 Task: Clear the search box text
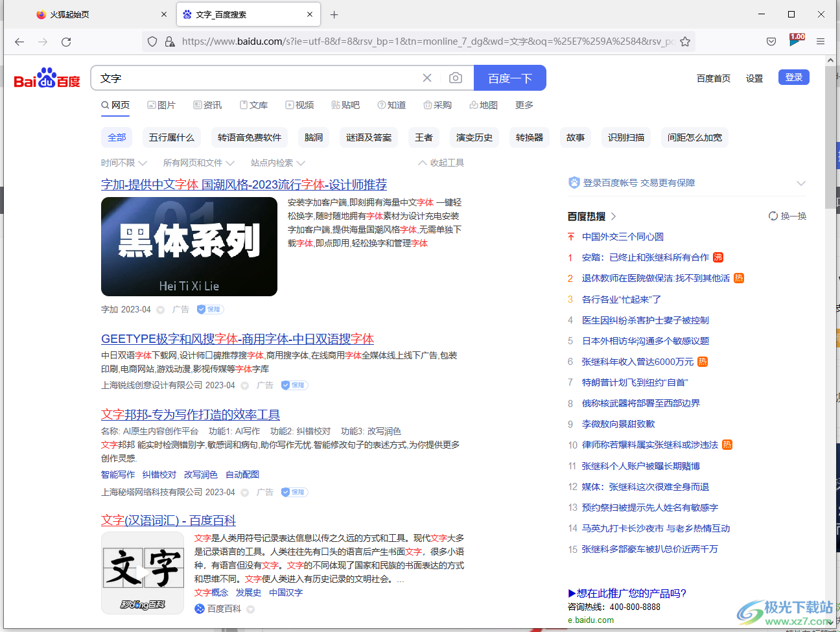(427, 78)
